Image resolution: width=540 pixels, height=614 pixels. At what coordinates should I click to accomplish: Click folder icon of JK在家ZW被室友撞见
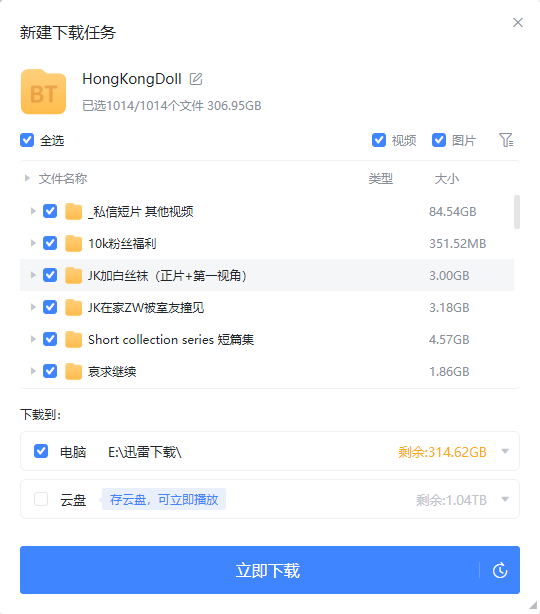click(x=73, y=307)
